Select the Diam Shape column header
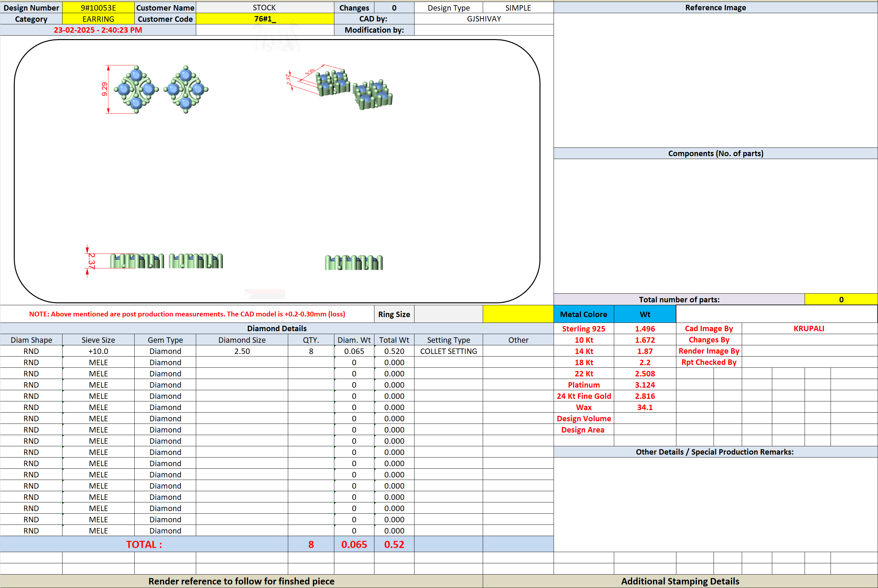878x588 pixels. tap(31, 340)
